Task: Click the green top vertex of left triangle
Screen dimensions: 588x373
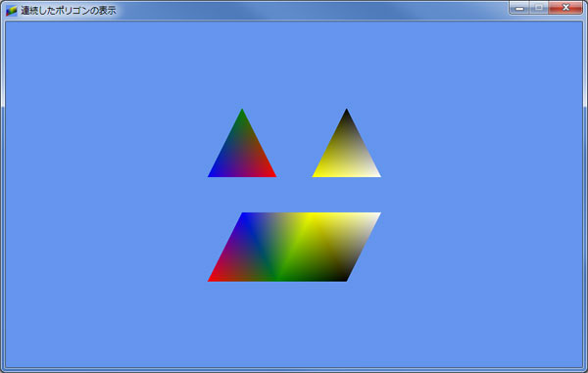Action: tap(242, 112)
